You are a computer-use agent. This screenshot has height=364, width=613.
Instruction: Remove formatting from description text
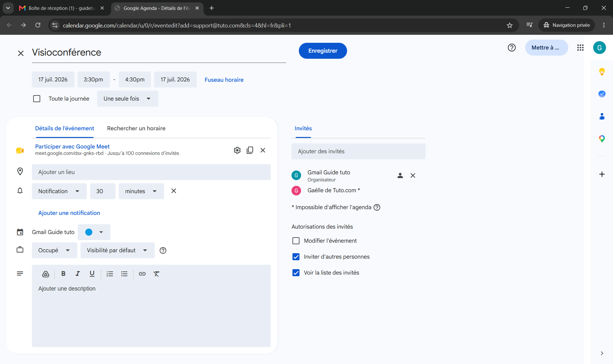coord(156,274)
